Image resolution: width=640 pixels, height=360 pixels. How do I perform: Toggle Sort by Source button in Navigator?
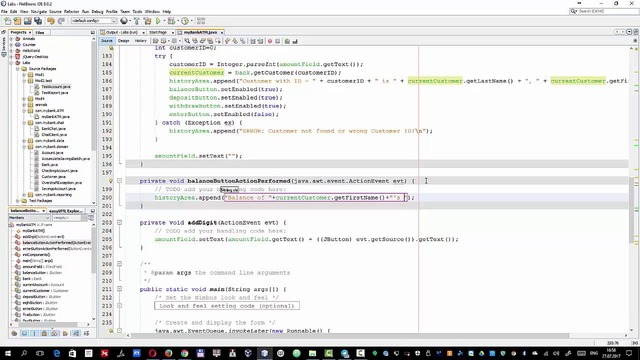pyautogui.click(x=86, y=333)
